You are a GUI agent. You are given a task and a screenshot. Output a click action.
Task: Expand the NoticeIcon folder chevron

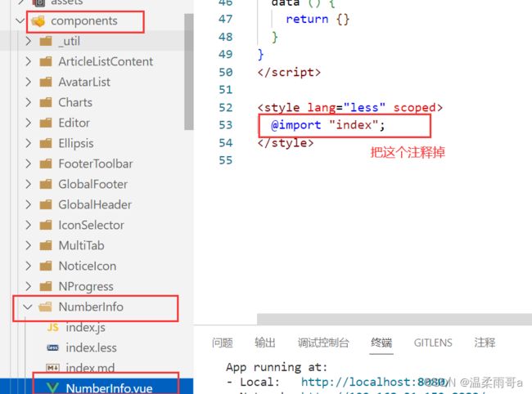pyautogui.click(x=29, y=266)
